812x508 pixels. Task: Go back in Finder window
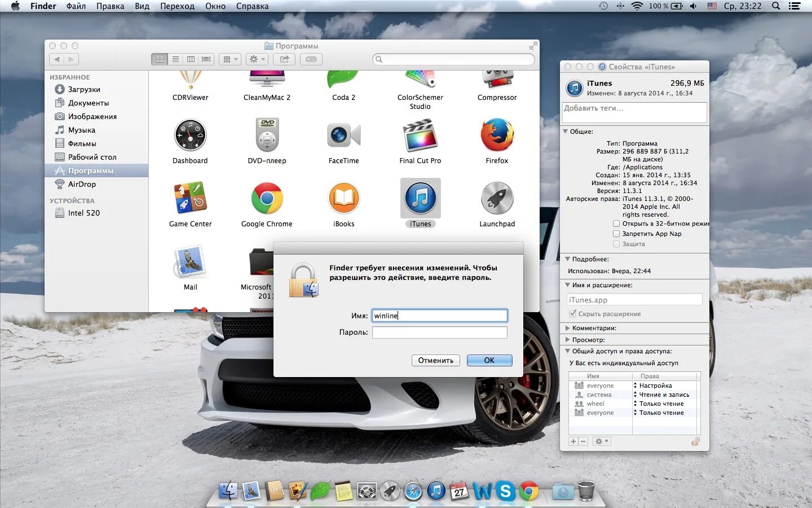coord(57,59)
